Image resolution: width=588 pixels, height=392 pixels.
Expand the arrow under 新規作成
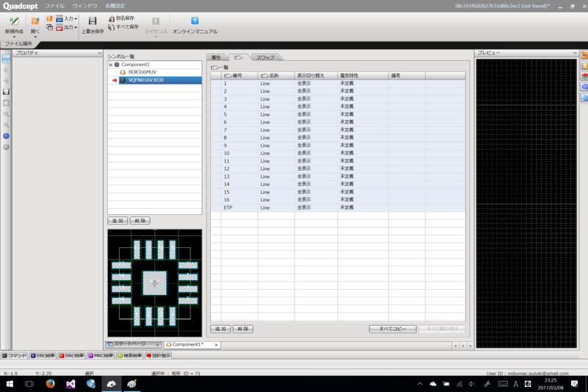click(x=14, y=37)
